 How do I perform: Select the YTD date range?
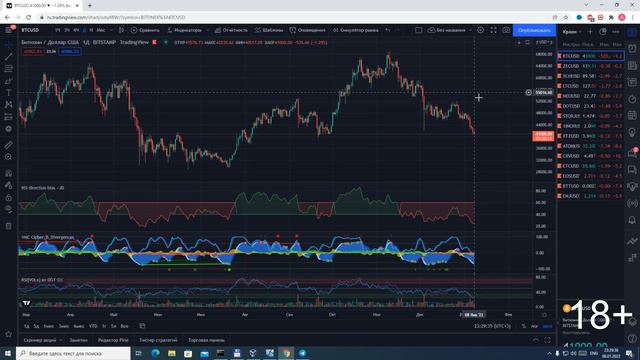(x=93, y=326)
